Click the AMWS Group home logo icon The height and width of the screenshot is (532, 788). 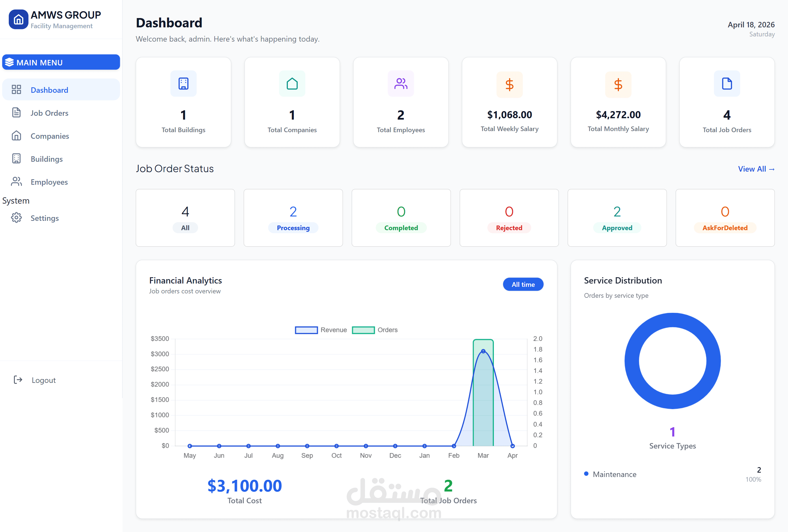[18, 19]
